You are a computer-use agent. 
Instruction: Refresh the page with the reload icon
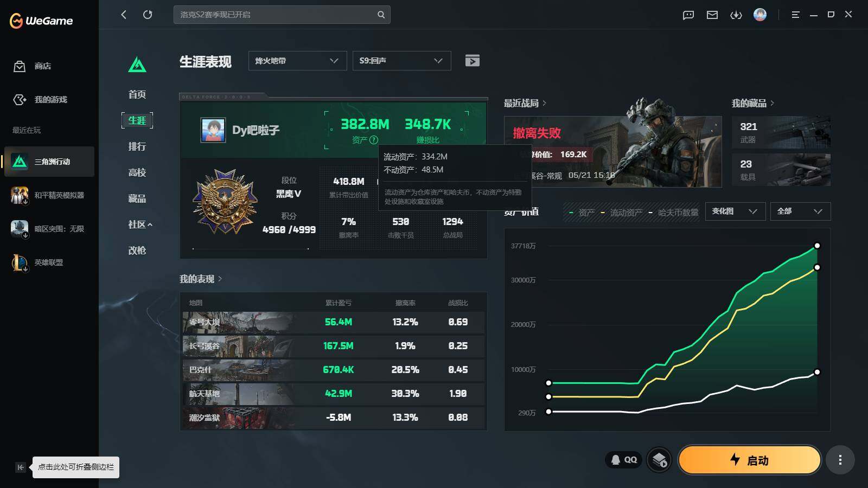(148, 15)
